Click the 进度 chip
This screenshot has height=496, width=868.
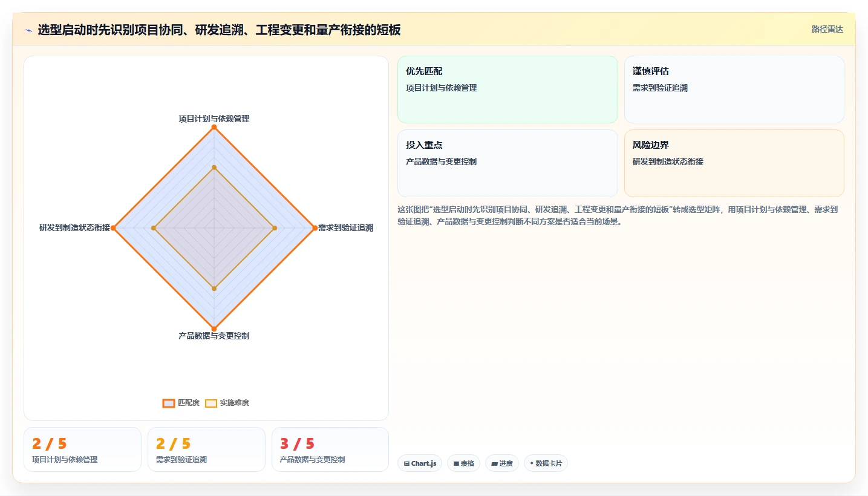502,463
